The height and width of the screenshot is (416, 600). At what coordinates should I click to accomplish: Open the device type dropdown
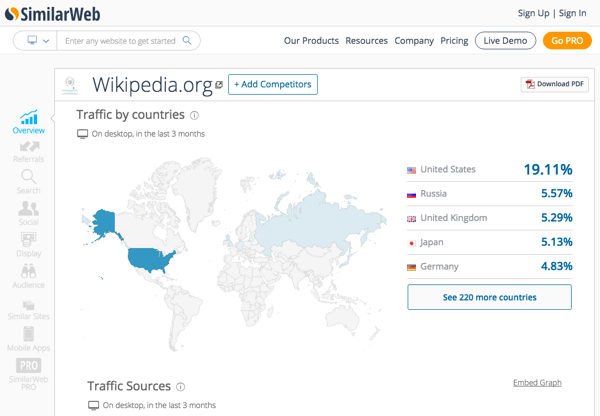coord(38,41)
